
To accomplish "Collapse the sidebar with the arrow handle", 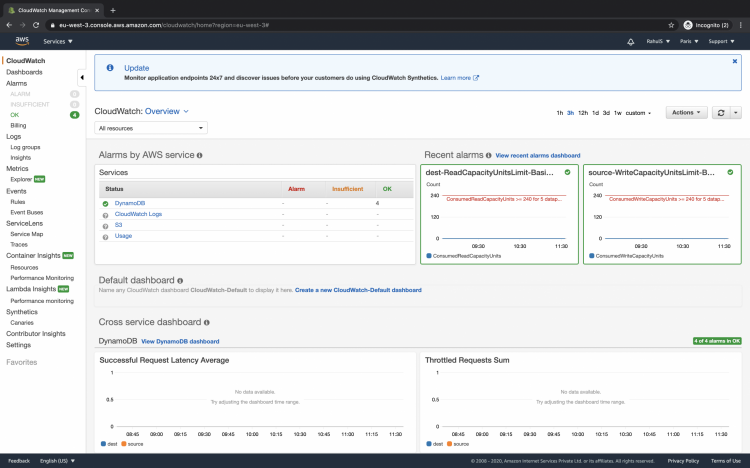I will tap(82, 78).
